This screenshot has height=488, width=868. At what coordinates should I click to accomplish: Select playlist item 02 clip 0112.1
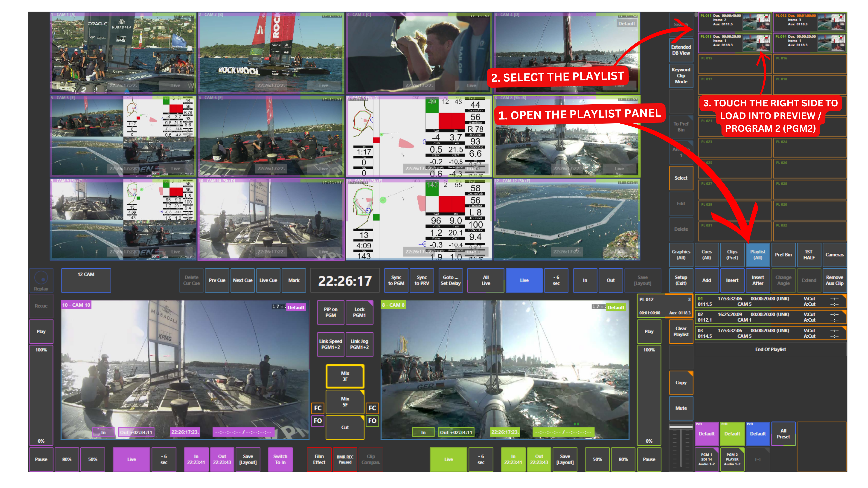[771, 317]
